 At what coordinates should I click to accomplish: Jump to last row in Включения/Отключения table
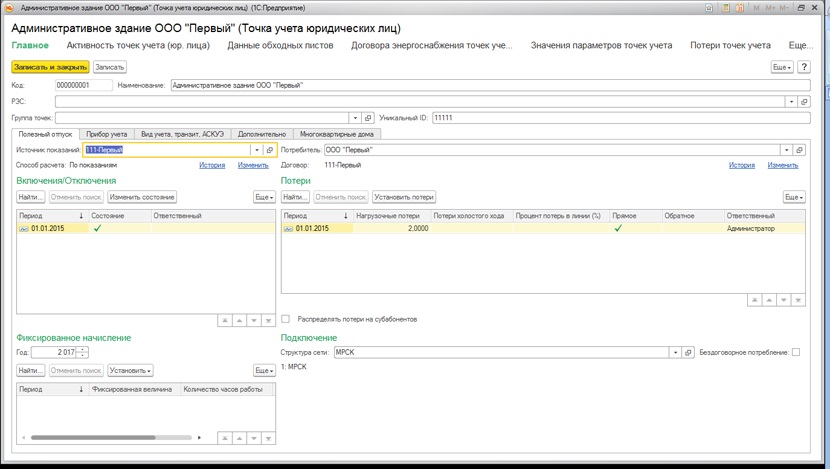pyautogui.click(x=268, y=321)
